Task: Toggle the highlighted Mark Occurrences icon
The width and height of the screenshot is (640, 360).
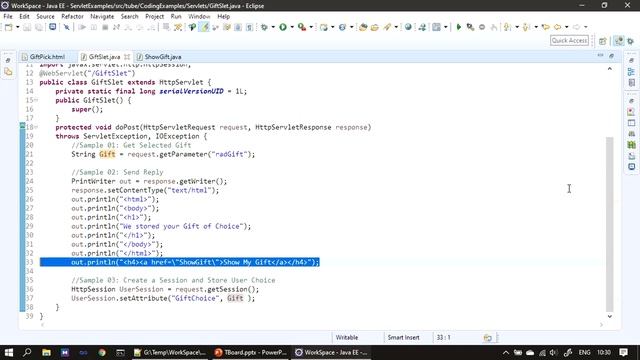Action: [204, 27]
